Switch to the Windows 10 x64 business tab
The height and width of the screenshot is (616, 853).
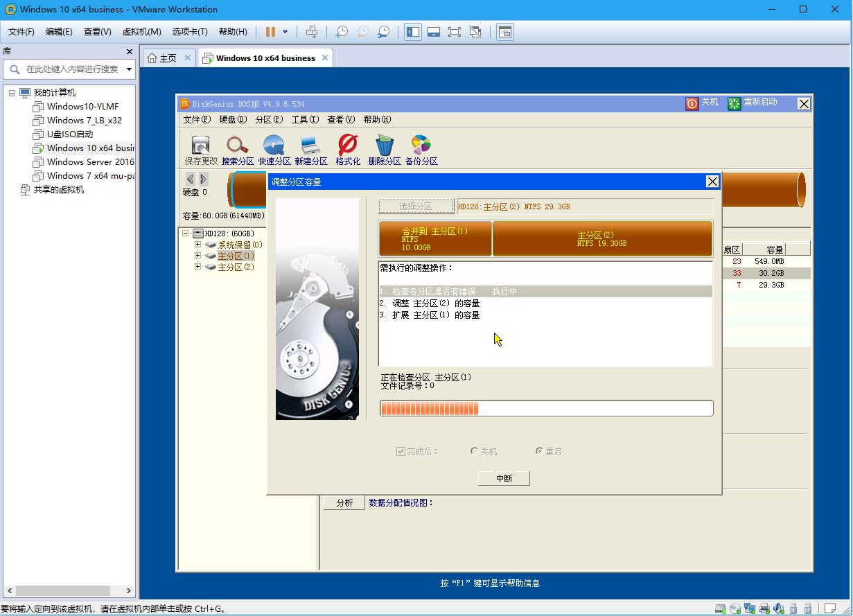[x=265, y=58]
